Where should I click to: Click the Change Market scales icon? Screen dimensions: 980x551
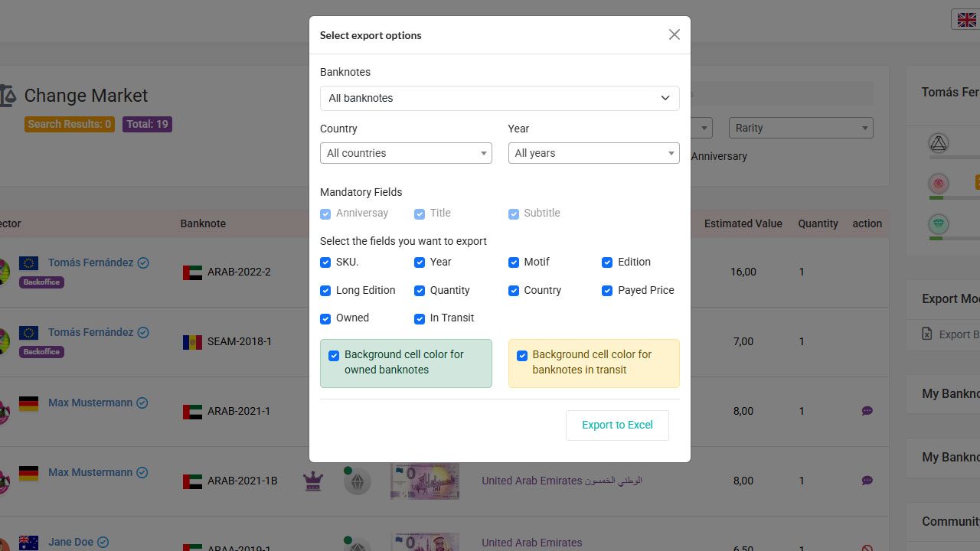click(x=8, y=96)
